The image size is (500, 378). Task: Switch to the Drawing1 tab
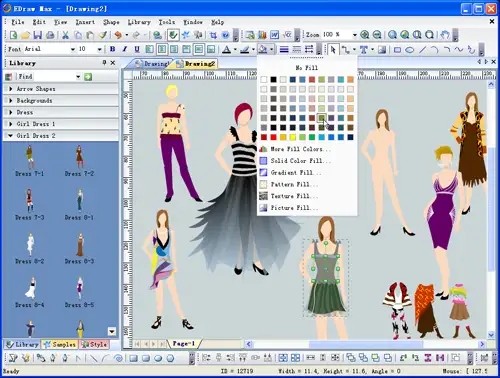coord(153,63)
